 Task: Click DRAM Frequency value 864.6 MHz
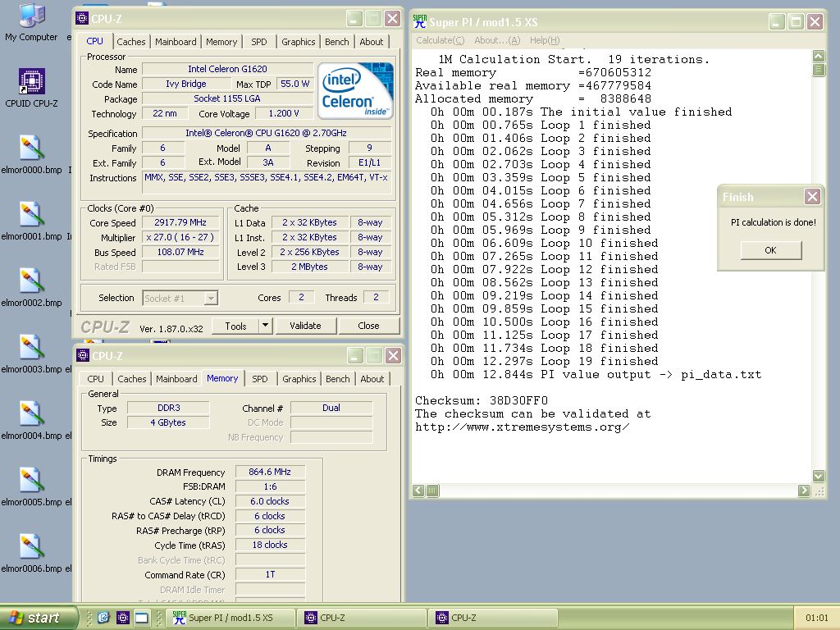coord(270,472)
